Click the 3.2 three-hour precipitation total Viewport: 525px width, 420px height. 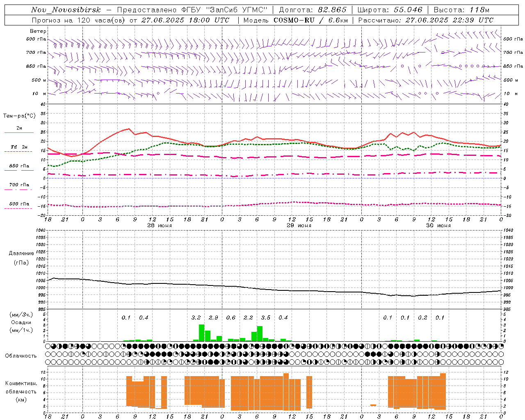point(196,317)
